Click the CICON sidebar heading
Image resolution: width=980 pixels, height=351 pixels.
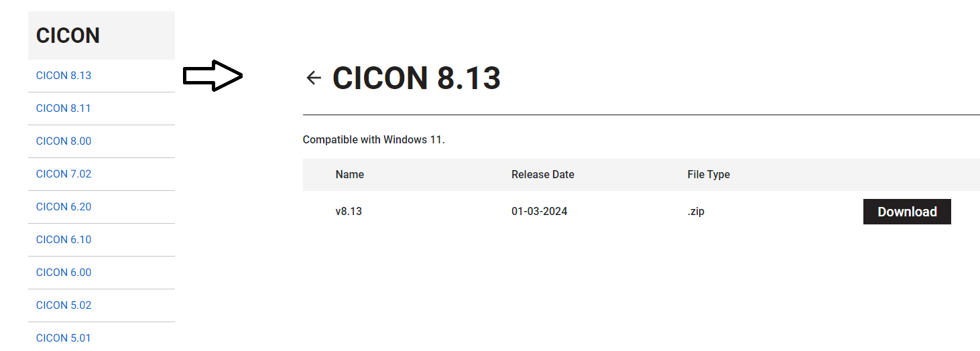point(68,36)
